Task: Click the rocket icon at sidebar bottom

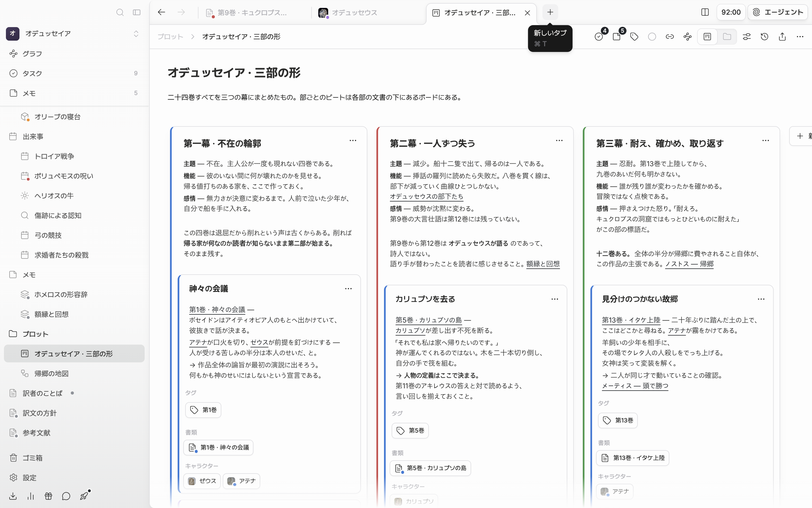Action: pyautogui.click(x=84, y=496)
